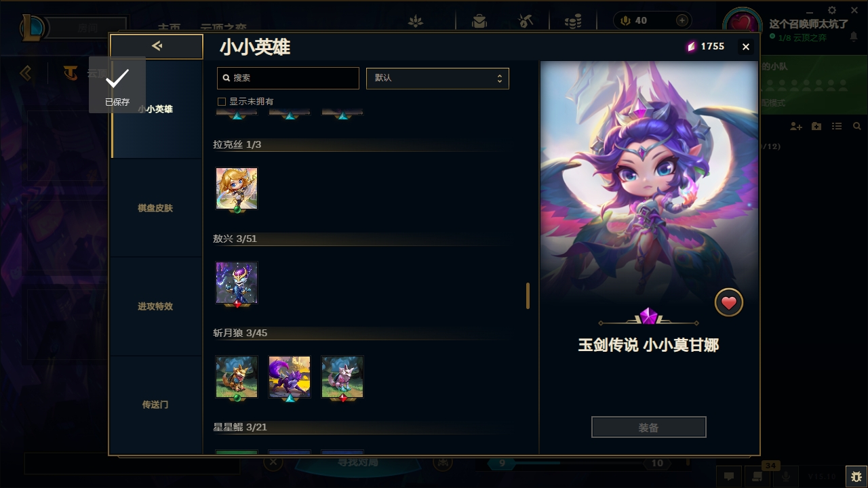The image size is (868, 488).
Task: Toggle the 显示未拥有 checkbox
Action: tap(221, 102)
